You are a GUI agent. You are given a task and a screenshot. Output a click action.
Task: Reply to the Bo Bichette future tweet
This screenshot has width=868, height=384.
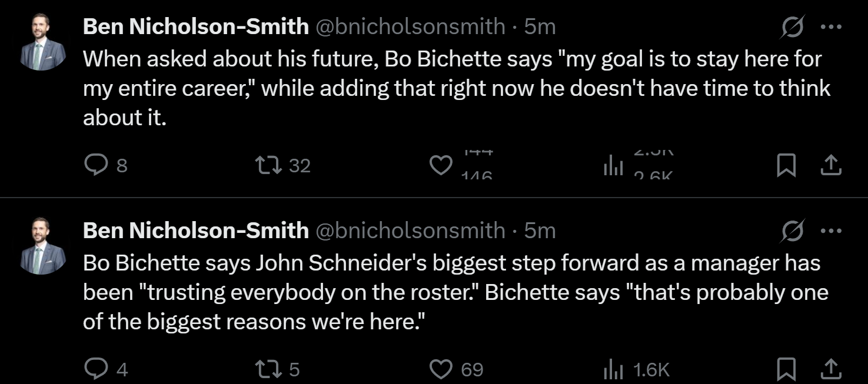tap(95, 165)
